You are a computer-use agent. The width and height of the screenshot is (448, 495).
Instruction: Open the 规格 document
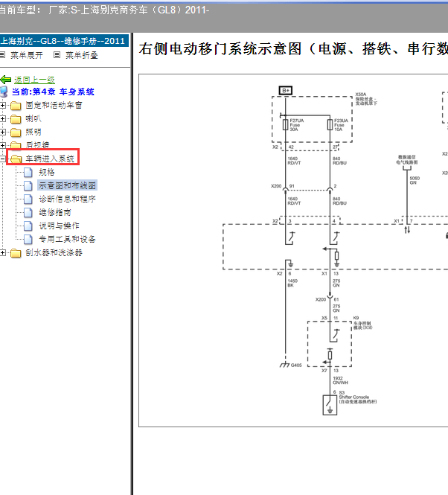click(x=47, y=172)
